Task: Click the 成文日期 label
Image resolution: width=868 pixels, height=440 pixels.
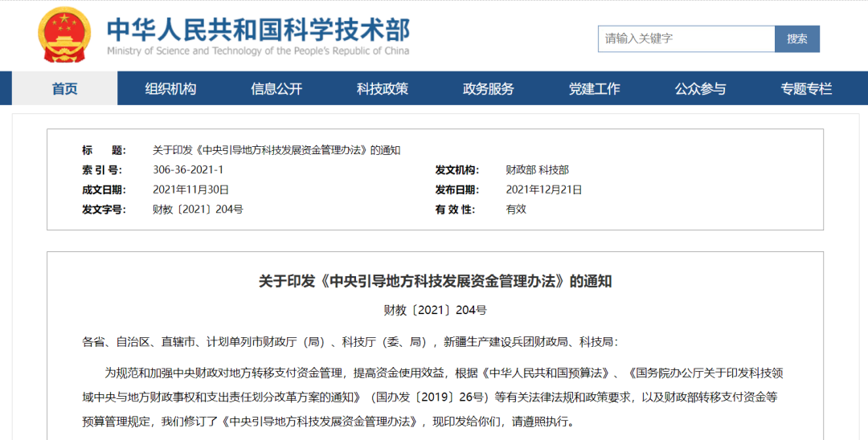Action: (104, 189)
